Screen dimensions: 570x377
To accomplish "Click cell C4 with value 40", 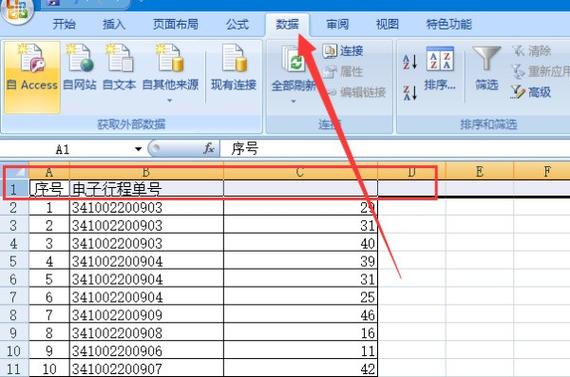I will click(x=300, y=243).
